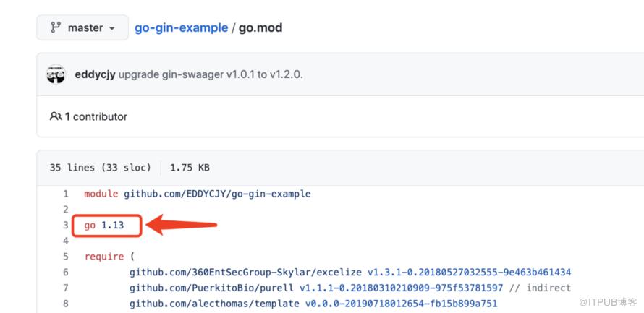
Task: Click the 1.75 KB file size
Action: [190, 167]
